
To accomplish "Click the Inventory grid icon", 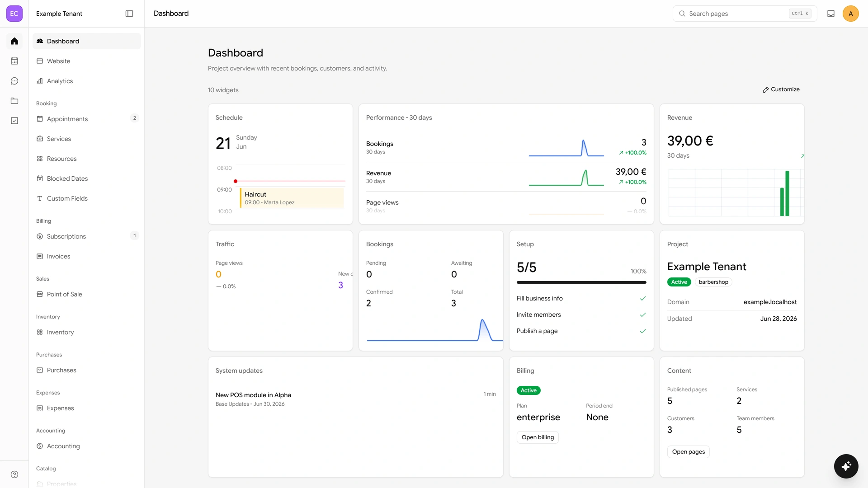I will click(x=40, y=332).
